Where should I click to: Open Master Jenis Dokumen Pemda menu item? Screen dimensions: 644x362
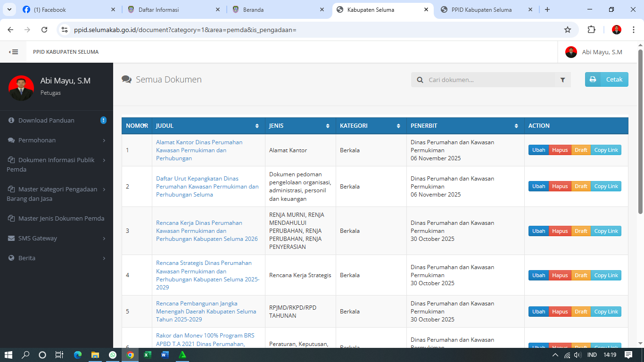pos(61,219)
